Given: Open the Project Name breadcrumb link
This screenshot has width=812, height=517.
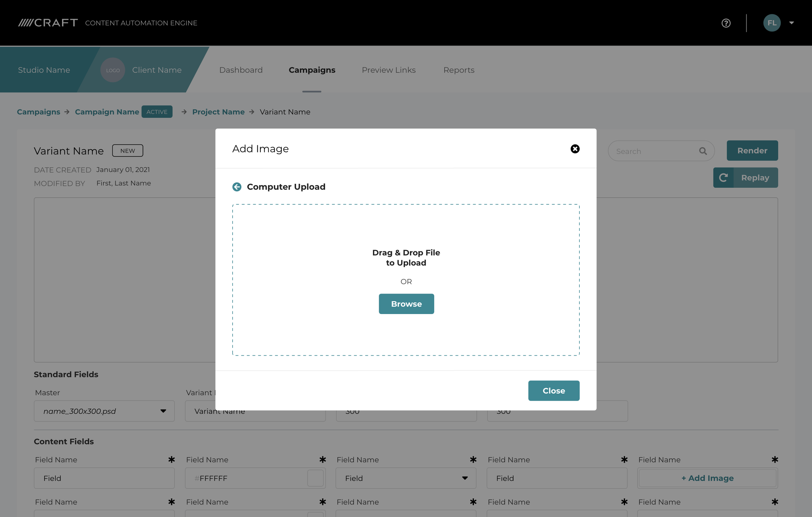Looking at the screenshot, I should coord(218,112).
